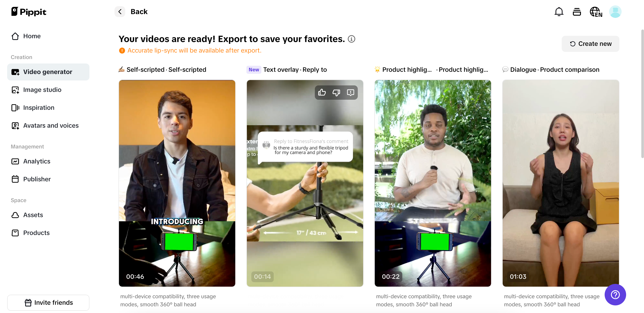This screenshot has width=644, height=313.
Task: Open the Analytics page
Action: click(x=37, y=161)
